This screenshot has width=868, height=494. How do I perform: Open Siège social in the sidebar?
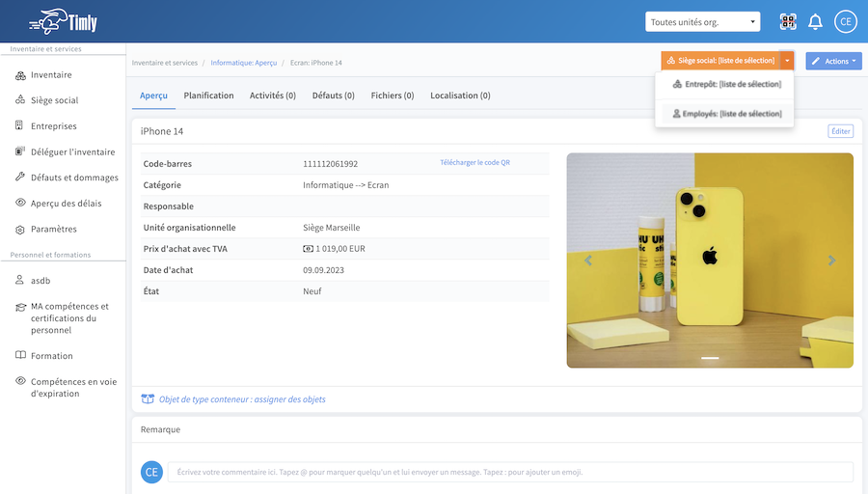click(x=54, y=100)
